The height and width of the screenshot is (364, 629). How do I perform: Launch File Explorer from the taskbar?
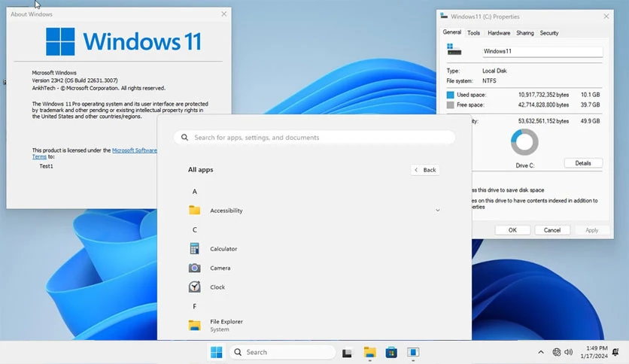click(x=369, y=353)
